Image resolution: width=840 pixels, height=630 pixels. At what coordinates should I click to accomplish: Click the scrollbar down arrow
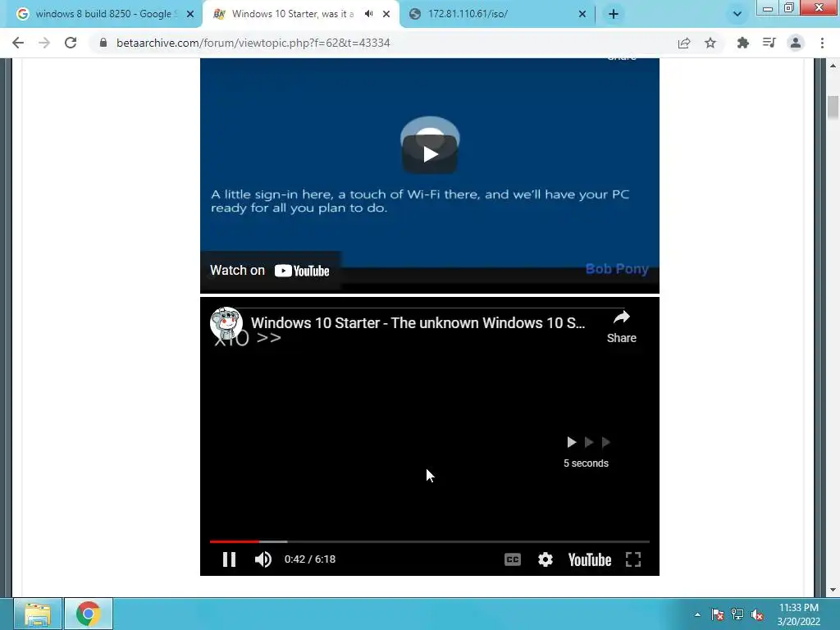(x=833, y=590)
